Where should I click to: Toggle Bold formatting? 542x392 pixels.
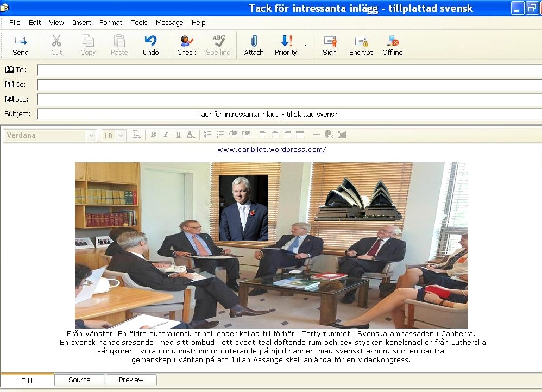tap(154, 135)
